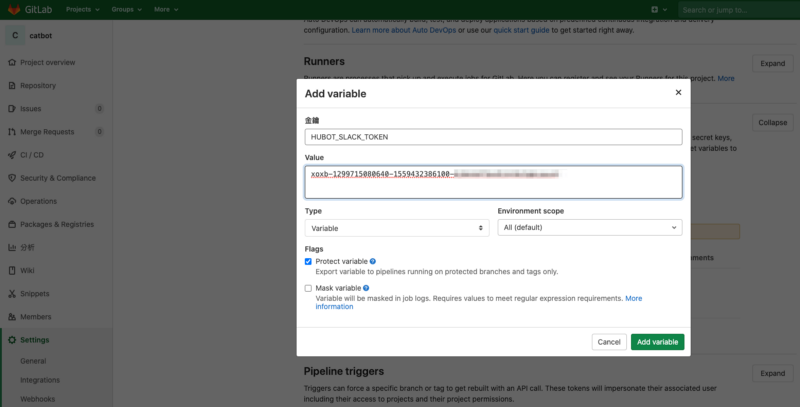800x407 pixels.
Task: Click the key field with HUBOT_SLACK_TOKEN
Action: click(493, 137)
